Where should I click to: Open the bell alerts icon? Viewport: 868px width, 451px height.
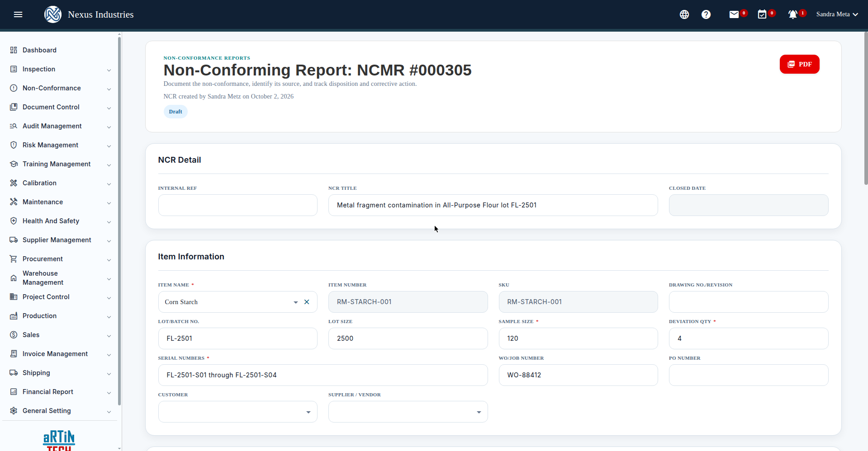792,14
